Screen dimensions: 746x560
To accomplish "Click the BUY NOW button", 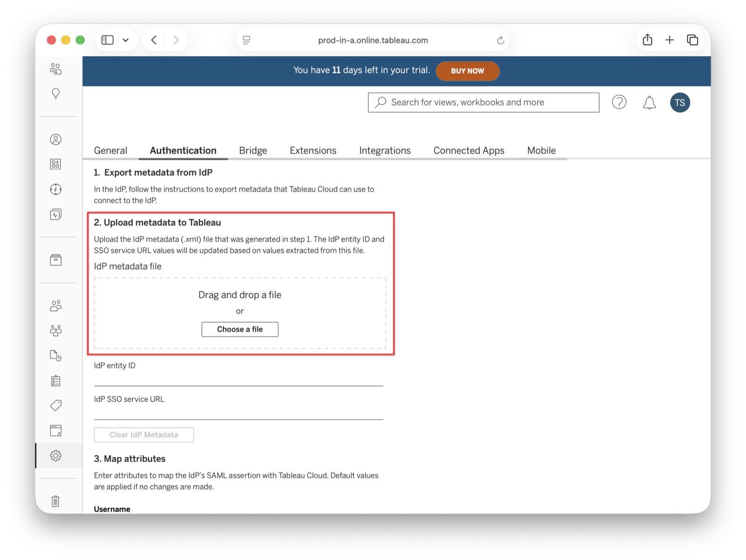I will click(x=467, y=71).
